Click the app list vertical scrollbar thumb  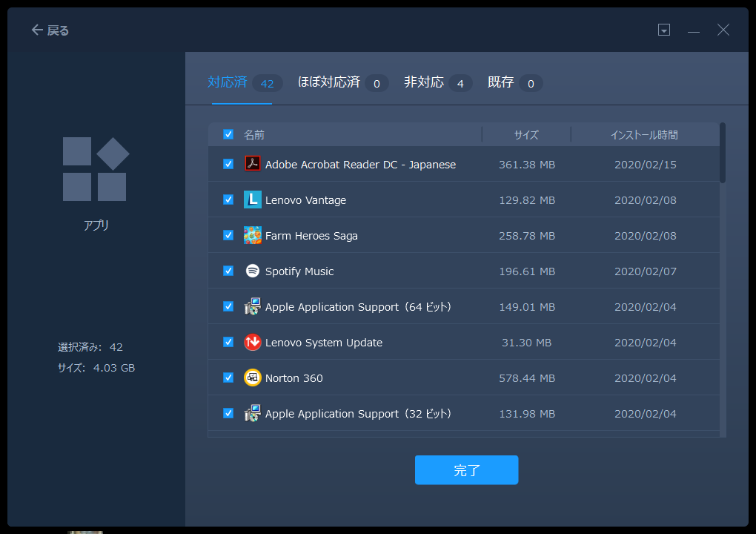pyautogui.click(x=722, y=153)
